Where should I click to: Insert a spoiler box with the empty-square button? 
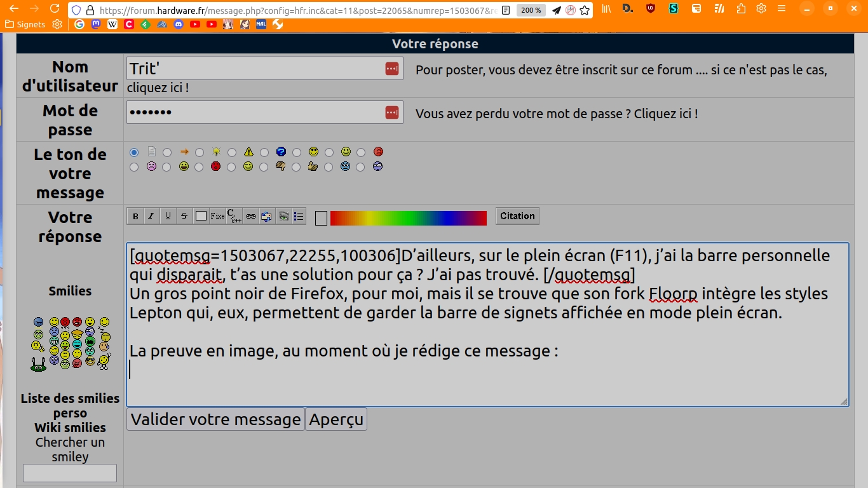tap(201, 216)
